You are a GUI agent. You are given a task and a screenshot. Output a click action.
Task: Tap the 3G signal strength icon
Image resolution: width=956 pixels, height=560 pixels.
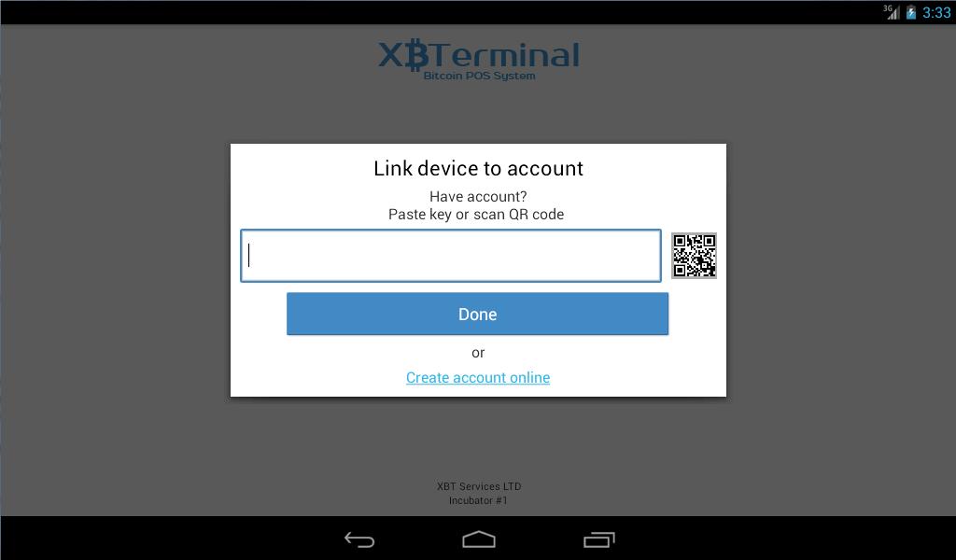coord(892,11)
